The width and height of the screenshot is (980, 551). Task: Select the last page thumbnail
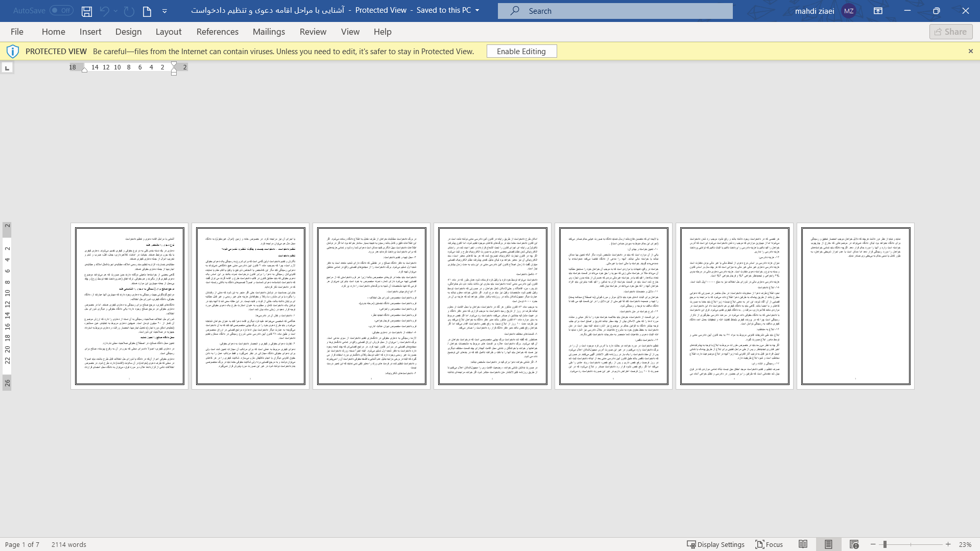[x=855, y=306]
